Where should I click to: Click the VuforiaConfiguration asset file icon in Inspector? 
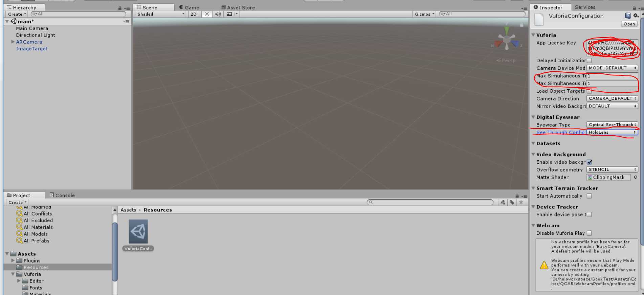click(x=539, y=20)
